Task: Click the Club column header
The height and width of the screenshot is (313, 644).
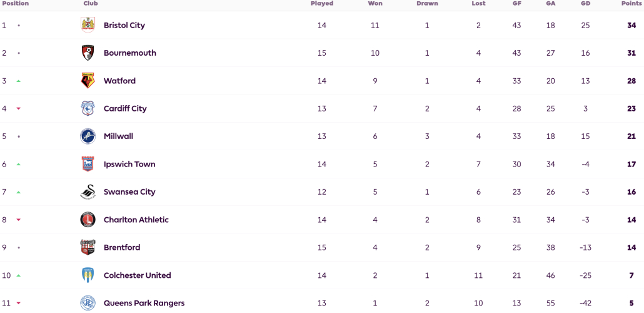Action: (x=91, y=3)
